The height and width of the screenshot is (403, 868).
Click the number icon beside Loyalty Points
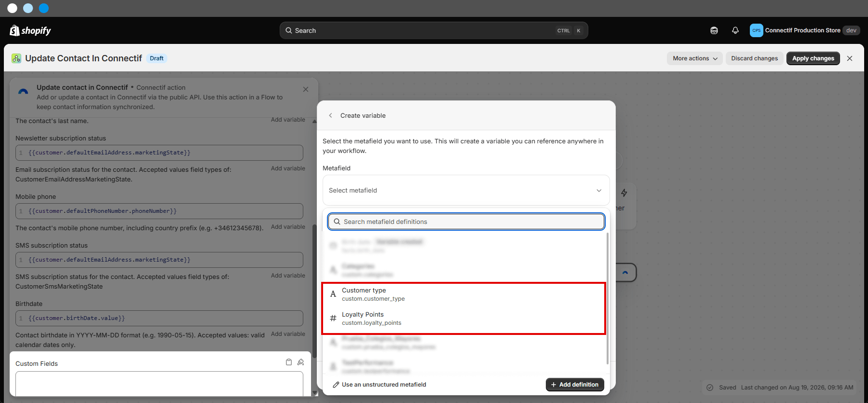(x=333, y=318)
